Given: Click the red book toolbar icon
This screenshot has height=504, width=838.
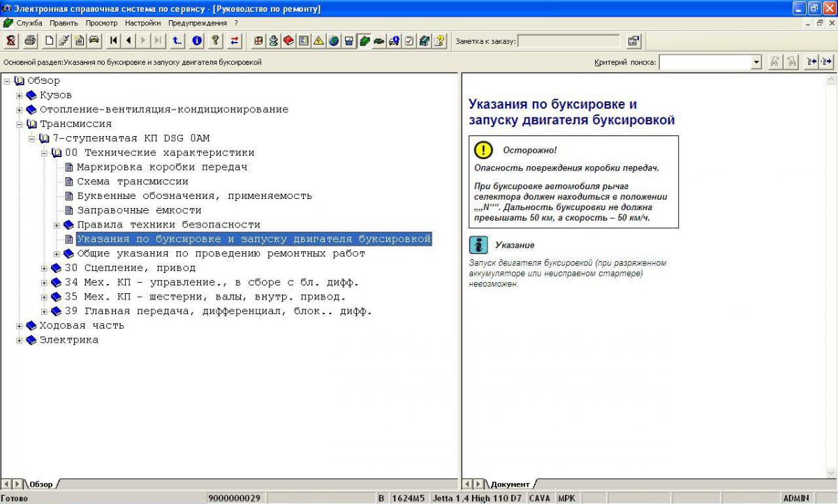Looking at the screenshot, I should (x=288, y=40).
